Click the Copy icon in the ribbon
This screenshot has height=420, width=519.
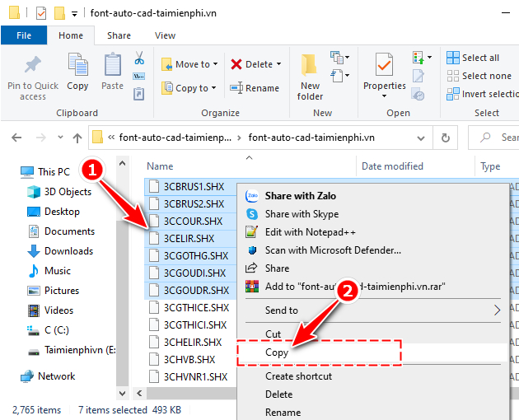pos(77,64)
